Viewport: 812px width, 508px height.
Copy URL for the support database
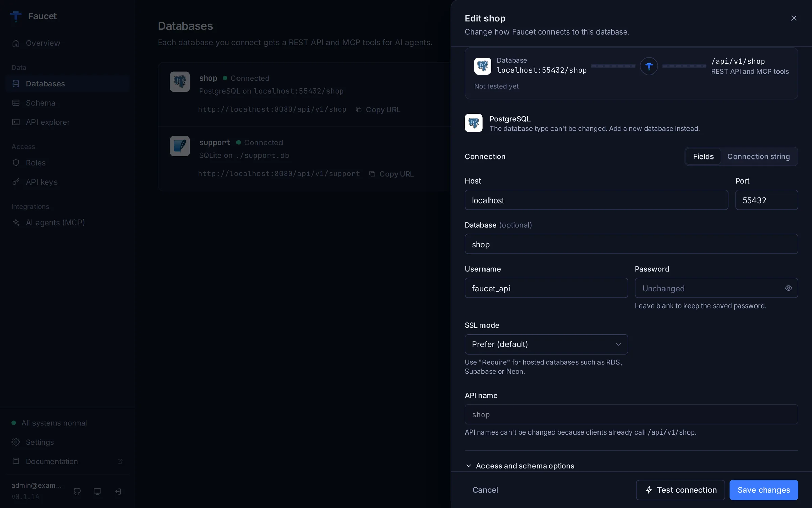(391, 174)
